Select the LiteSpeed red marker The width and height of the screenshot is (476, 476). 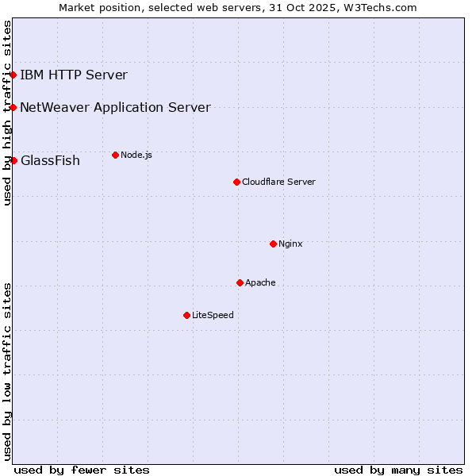[x=186, y=315]
